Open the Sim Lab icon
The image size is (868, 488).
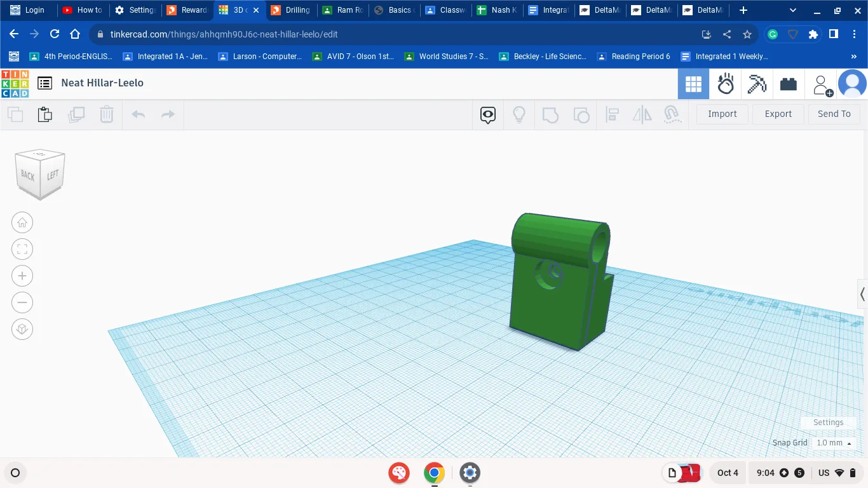pos(725,84)
